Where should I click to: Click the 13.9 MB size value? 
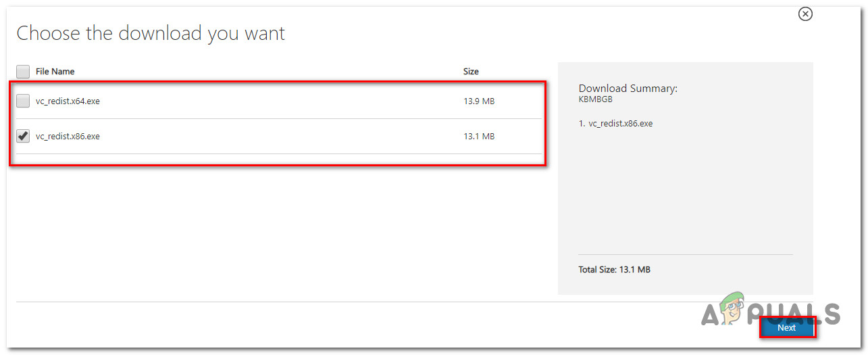(478, 101)
